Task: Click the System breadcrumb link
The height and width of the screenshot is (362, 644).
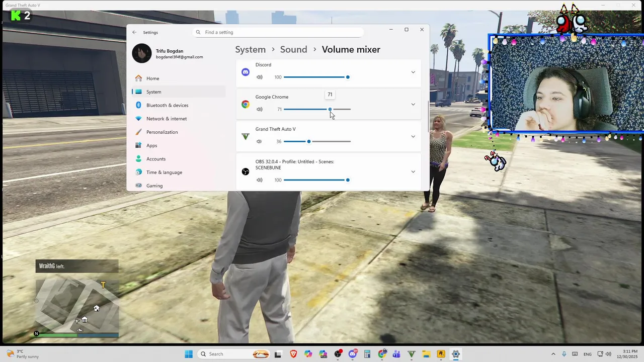Action: 250,49
